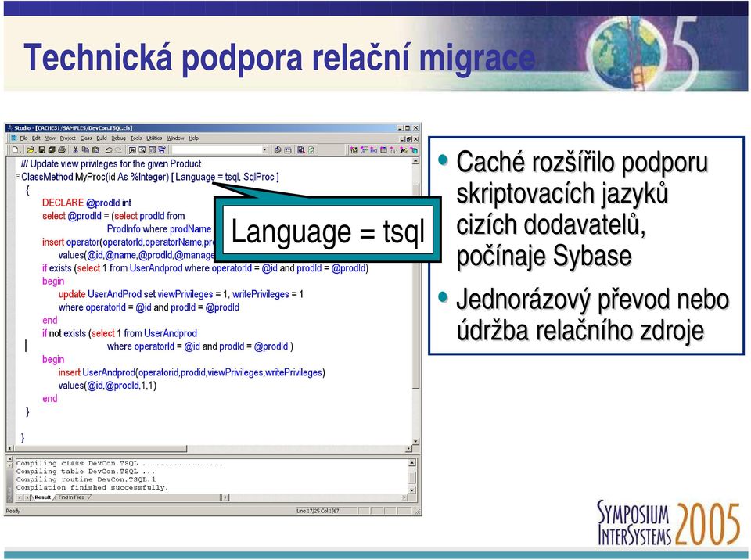Open the Build menu
This screenshot has width=751, height=560.
(x=102, y=138)
